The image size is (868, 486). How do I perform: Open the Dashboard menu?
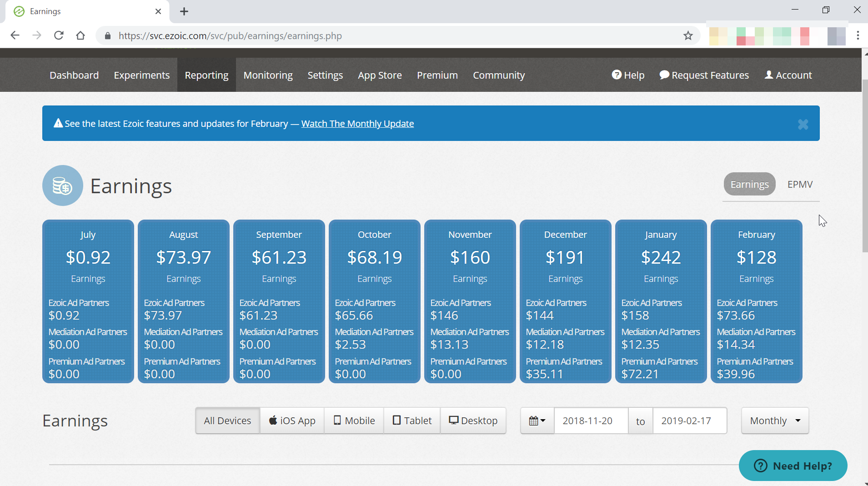point(74,75)
